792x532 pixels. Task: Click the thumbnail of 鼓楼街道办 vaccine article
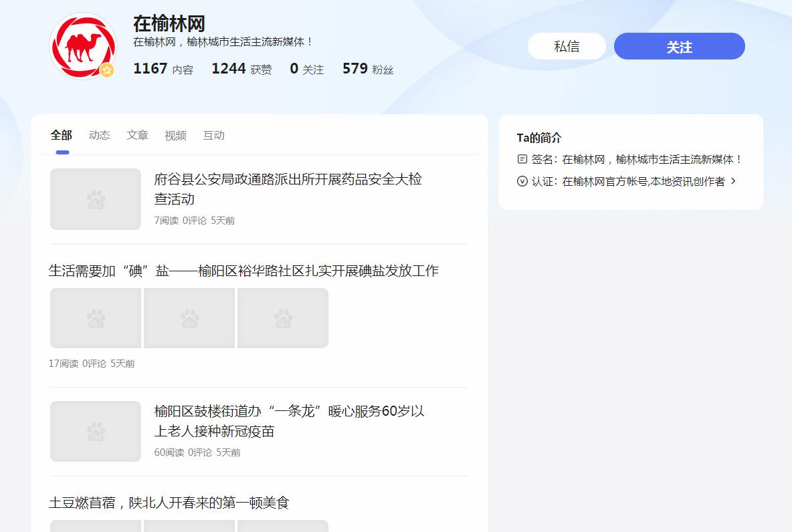[96, 431]
